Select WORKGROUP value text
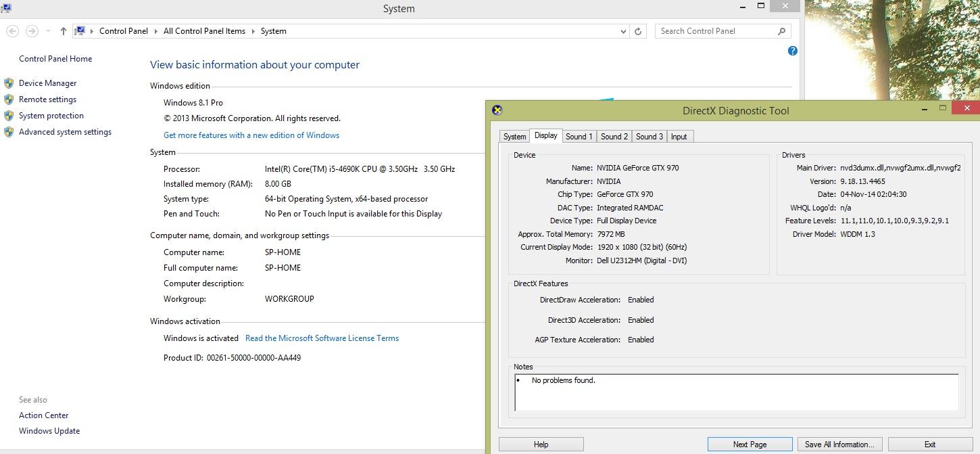The image size is (980, 454). pos(289,299)
